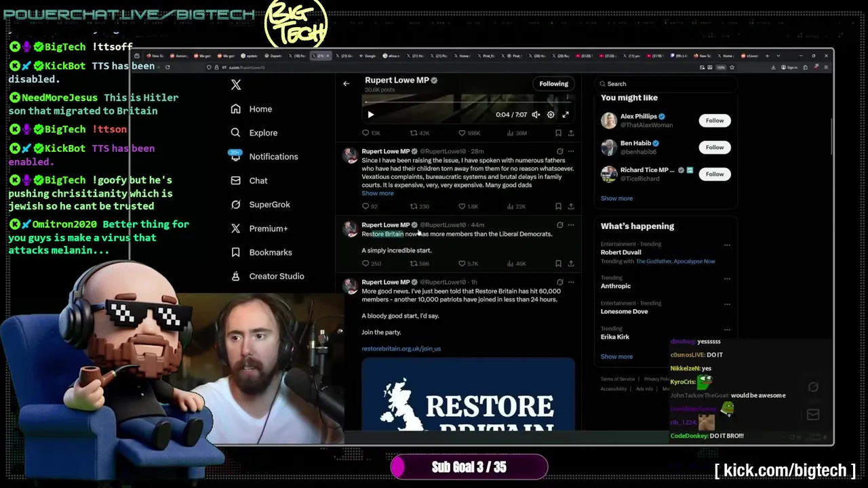Open video settings gear icon

tap(551, 115)
